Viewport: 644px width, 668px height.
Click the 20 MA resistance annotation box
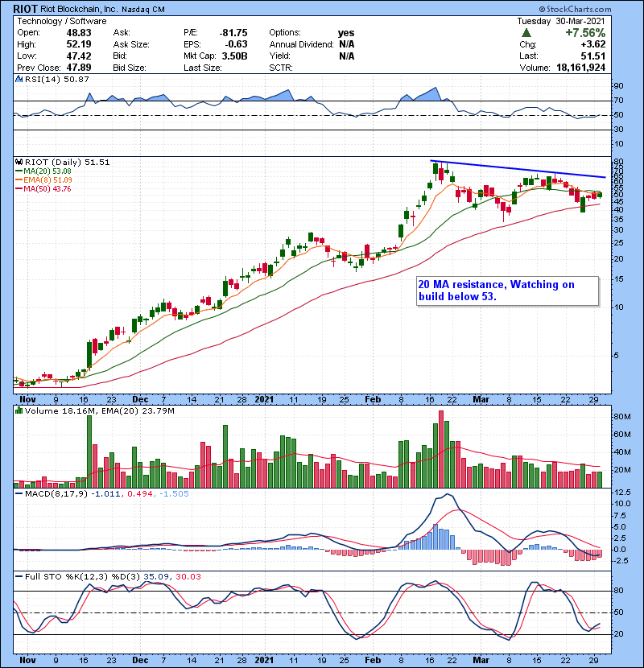[x=508, y=291]
